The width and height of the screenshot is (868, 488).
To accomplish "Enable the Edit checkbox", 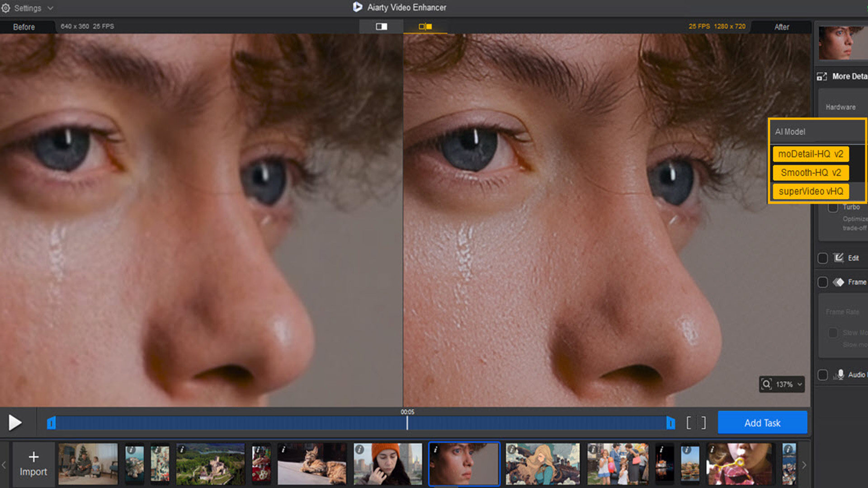I will [823, 258].
